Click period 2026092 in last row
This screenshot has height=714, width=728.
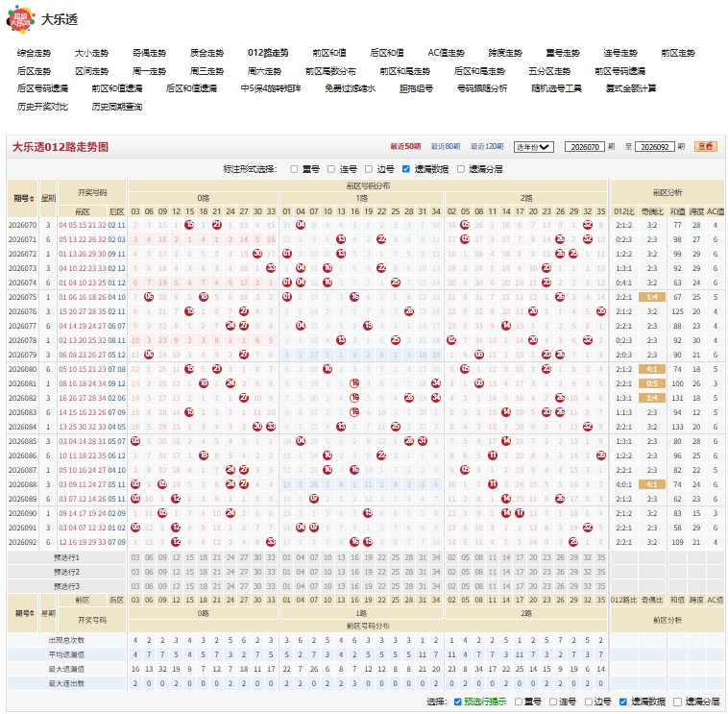pos(22,542)
